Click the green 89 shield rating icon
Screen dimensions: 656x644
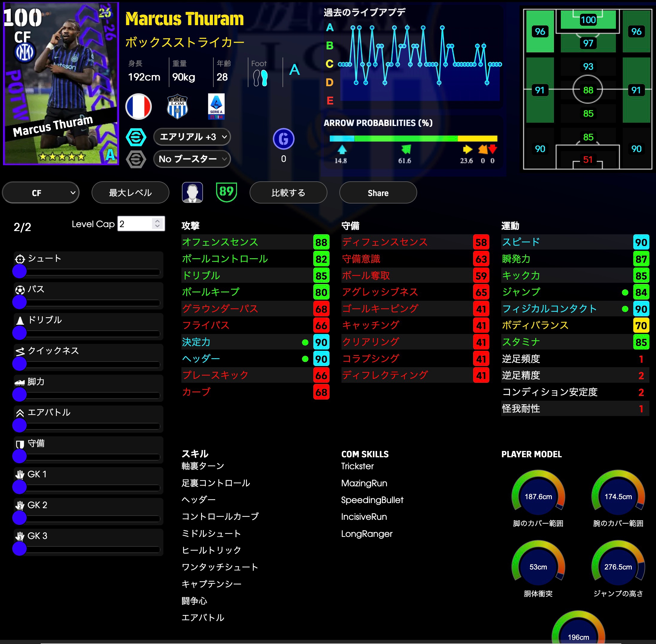(226, 192)
